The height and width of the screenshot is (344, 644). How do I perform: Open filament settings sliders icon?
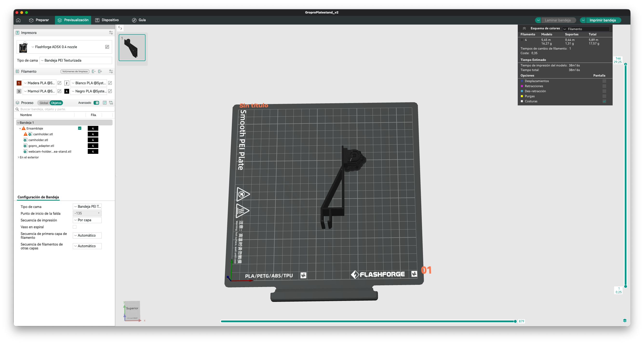pyautogui.click(x=111, y=71)
